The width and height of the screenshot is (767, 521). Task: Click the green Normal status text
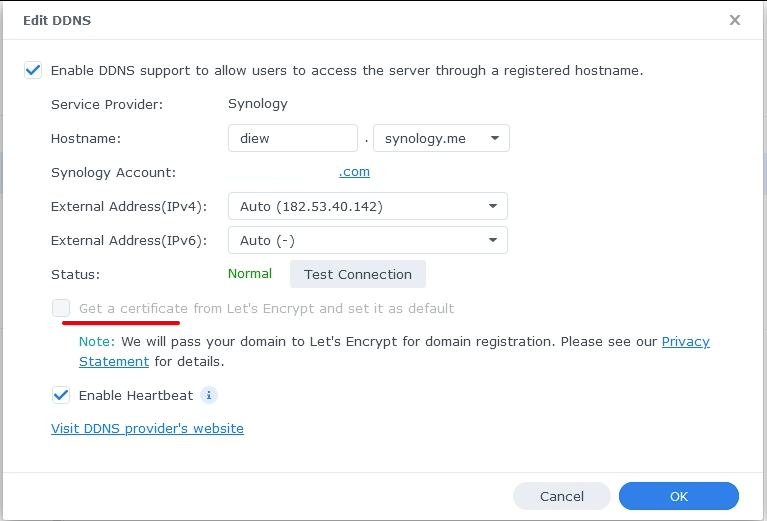click(x=250, y=273)
